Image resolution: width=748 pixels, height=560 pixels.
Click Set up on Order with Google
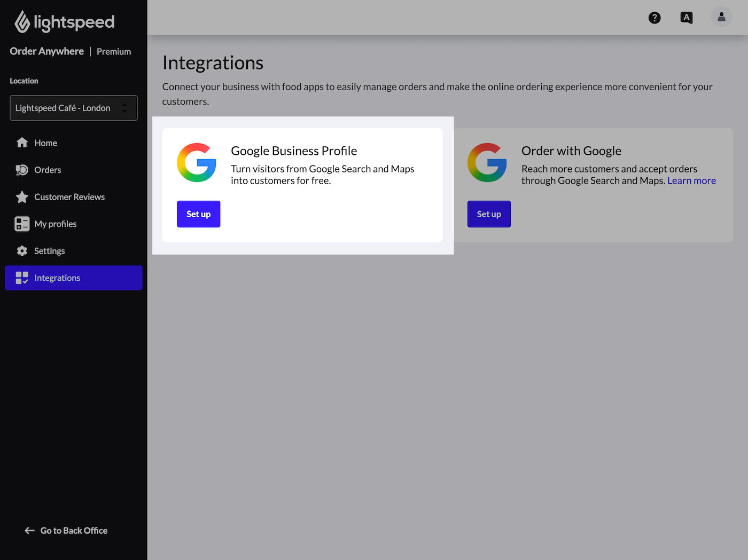[x=489, y=214]
